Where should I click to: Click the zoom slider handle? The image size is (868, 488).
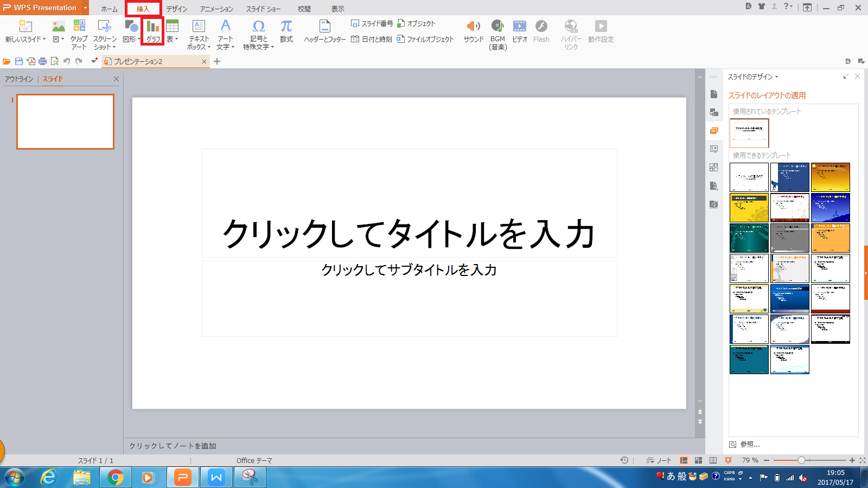[801, 460]
